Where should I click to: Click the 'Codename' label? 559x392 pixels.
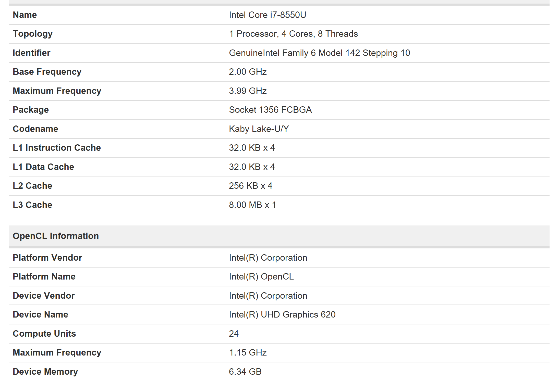click(x=35, y=129)
